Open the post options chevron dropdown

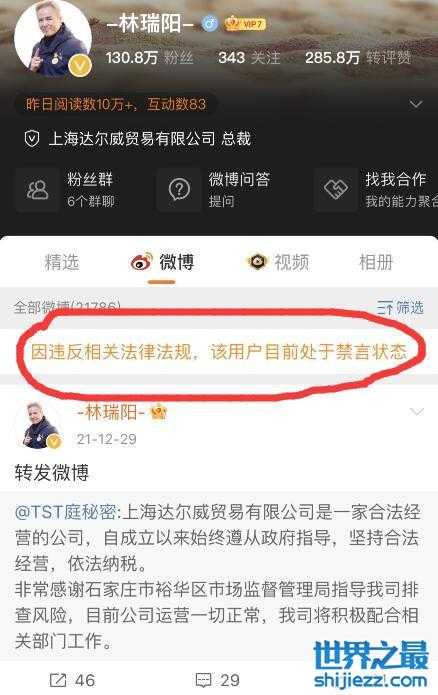(417, 412)
